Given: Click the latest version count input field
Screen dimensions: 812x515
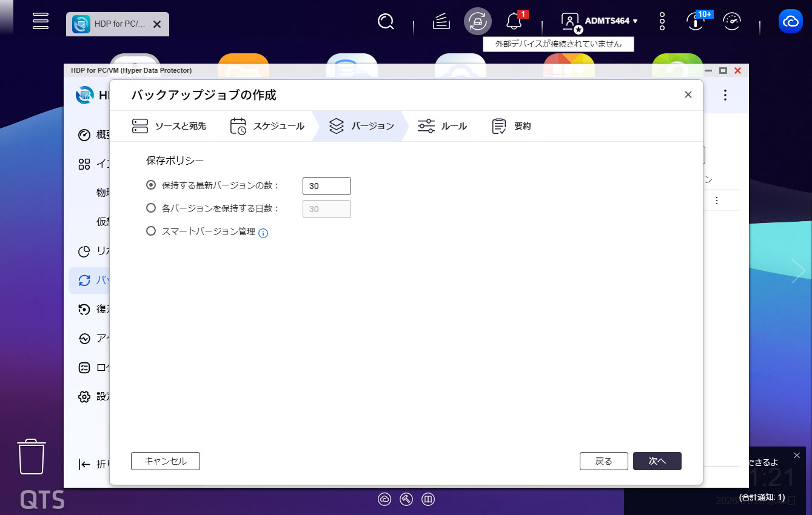Looking at the screenshot, I should point(326,186).
